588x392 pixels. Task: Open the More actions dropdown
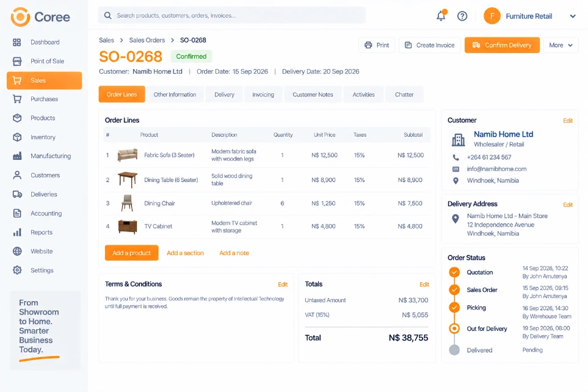[x=561, y=45]
